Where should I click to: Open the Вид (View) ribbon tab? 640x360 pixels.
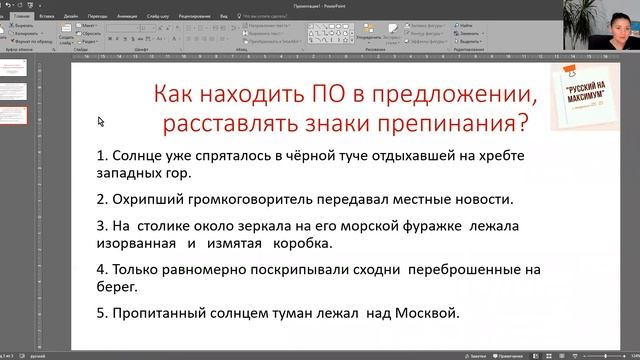pyautogui.click(x=224, y=16)
